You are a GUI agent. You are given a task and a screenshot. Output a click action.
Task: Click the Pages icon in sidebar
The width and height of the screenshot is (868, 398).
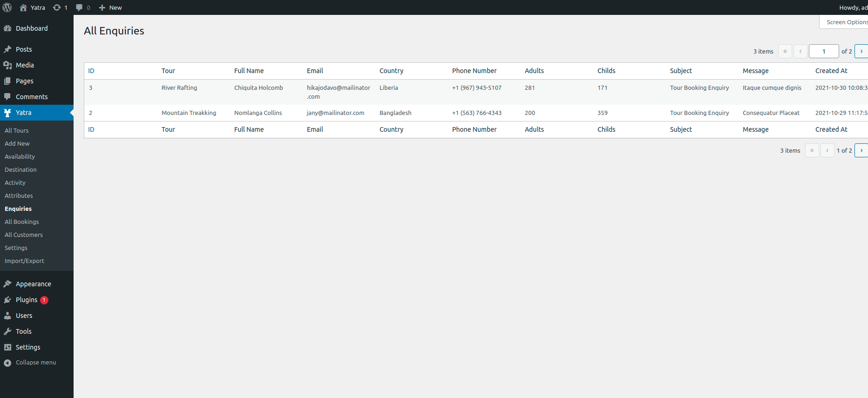click(7, 81)
